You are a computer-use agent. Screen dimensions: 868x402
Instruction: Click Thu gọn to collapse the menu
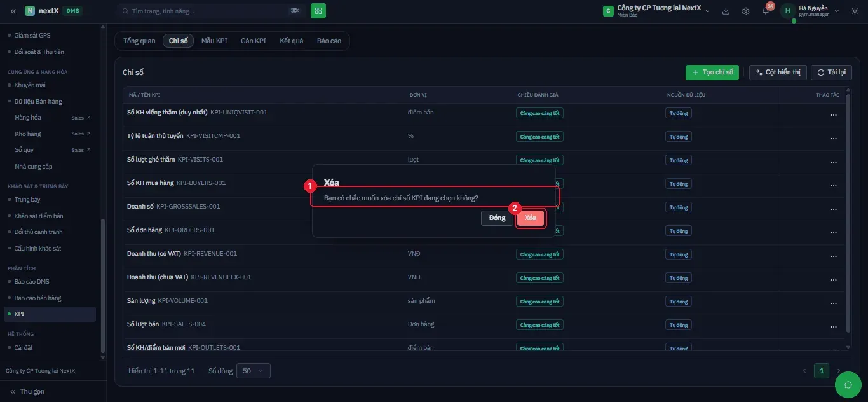[27, 391]
